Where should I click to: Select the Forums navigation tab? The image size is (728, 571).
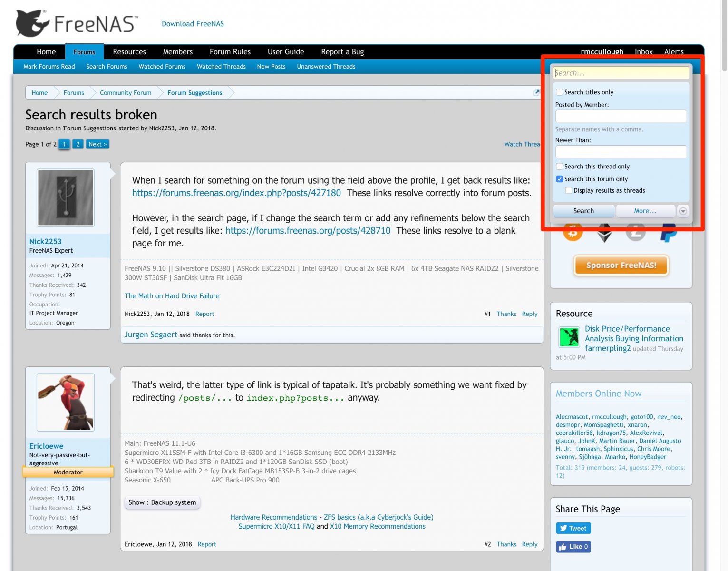[x=84, y=52]
